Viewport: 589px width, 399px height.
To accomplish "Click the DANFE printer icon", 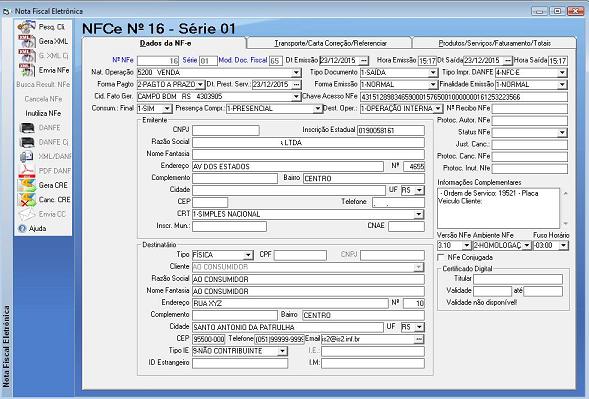I will (x=27, y=128).
